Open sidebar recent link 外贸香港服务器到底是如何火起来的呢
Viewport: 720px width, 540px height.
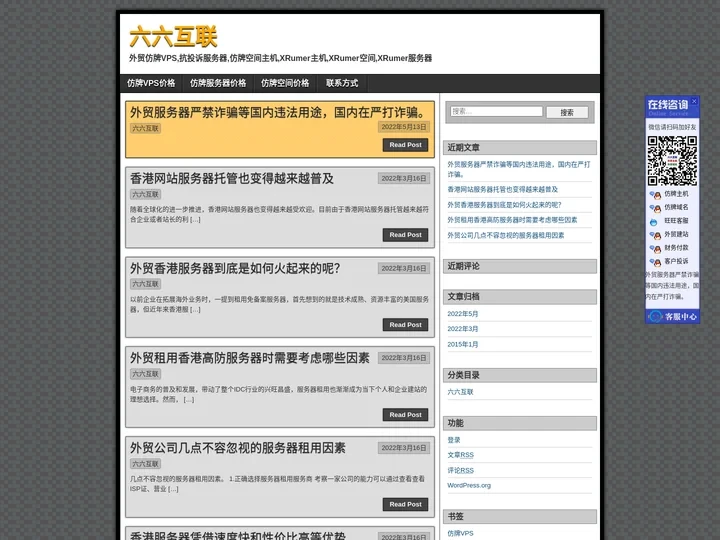pyautogui.click(x=504, y=205)
